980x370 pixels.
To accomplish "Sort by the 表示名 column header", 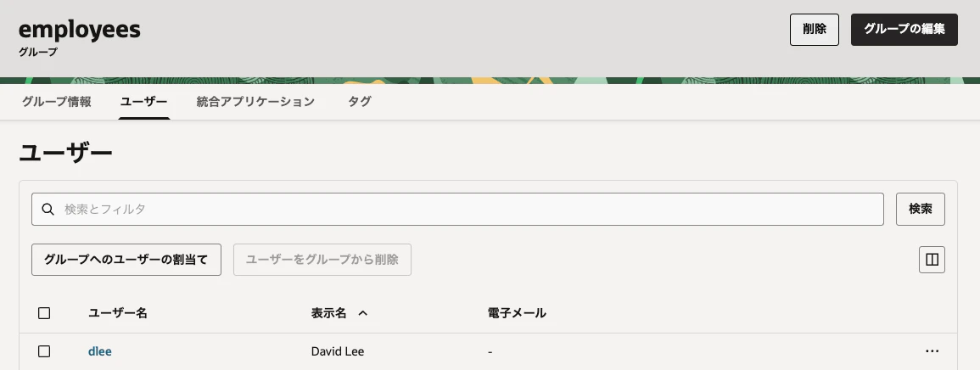I will click(x=328, y=313).
